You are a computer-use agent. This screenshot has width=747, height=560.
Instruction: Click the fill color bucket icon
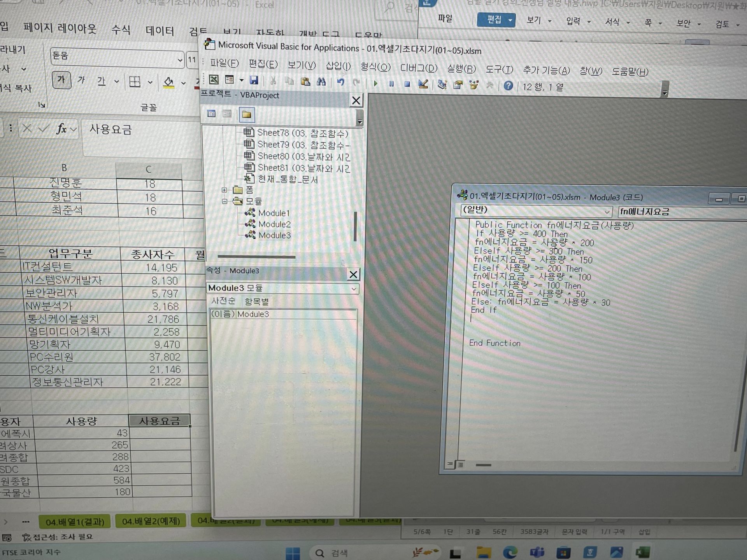168,82
